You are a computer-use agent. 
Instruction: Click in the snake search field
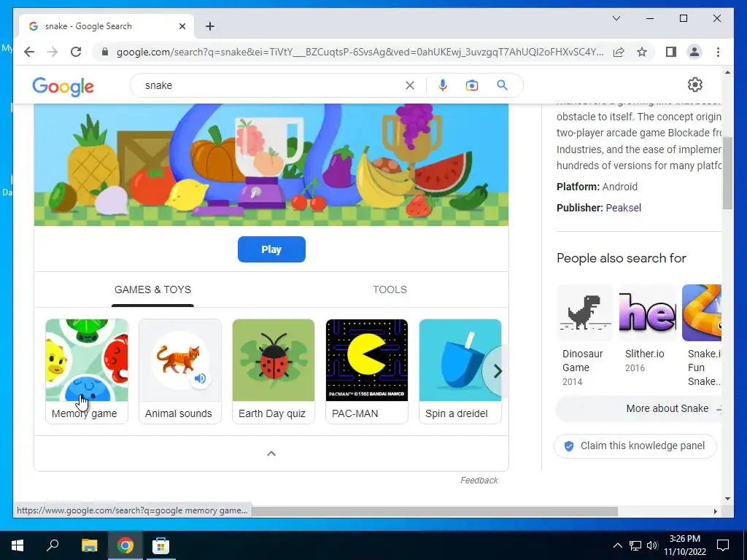coord(271,85)
